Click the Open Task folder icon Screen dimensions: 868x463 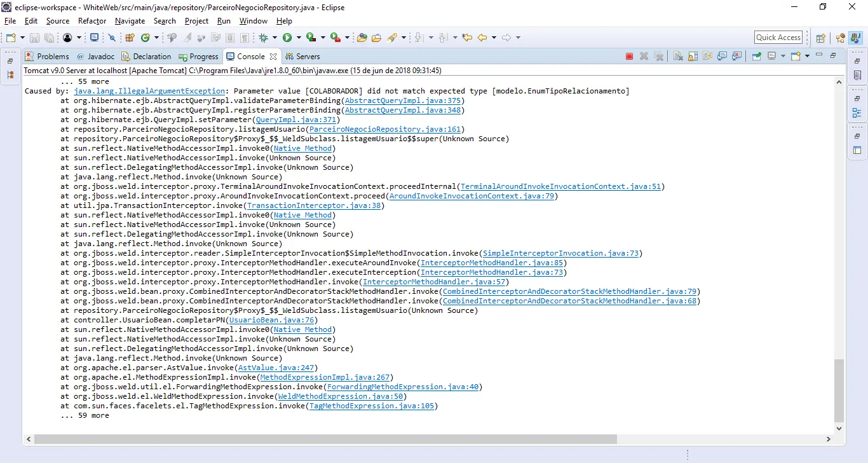pyautogui.click(x=377, y=38)
